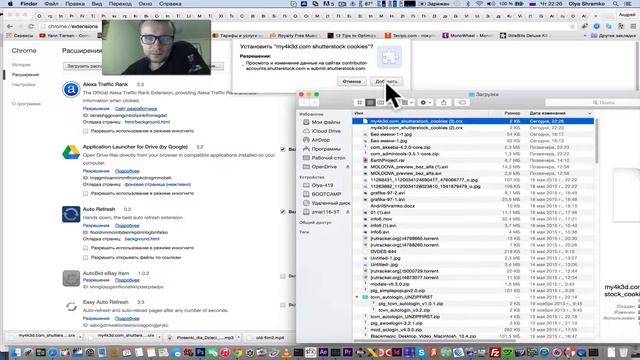
Task: Collapse the tovn_autologin_UNZIPFIRST folder triangle
Action: click(357, 297)
